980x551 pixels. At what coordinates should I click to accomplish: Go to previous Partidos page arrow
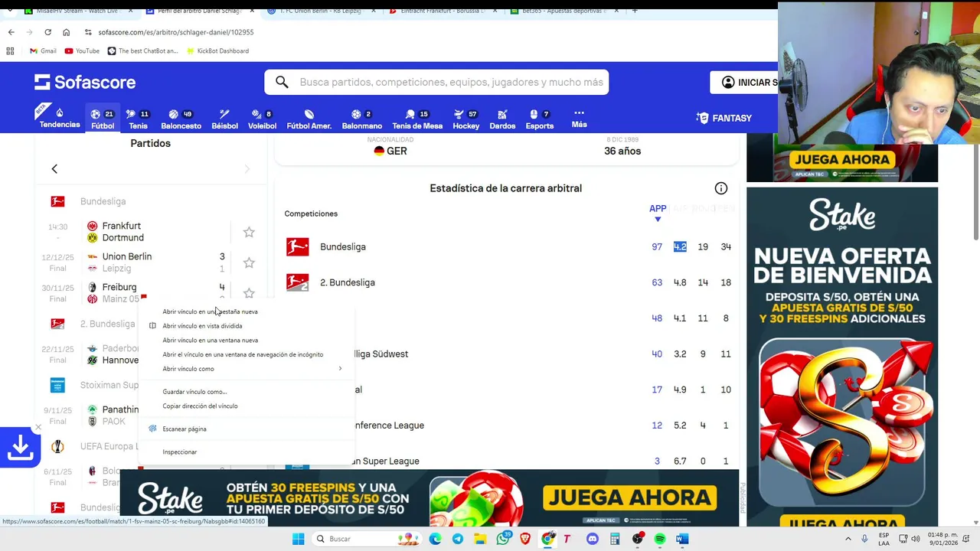[x=54, y=168]
